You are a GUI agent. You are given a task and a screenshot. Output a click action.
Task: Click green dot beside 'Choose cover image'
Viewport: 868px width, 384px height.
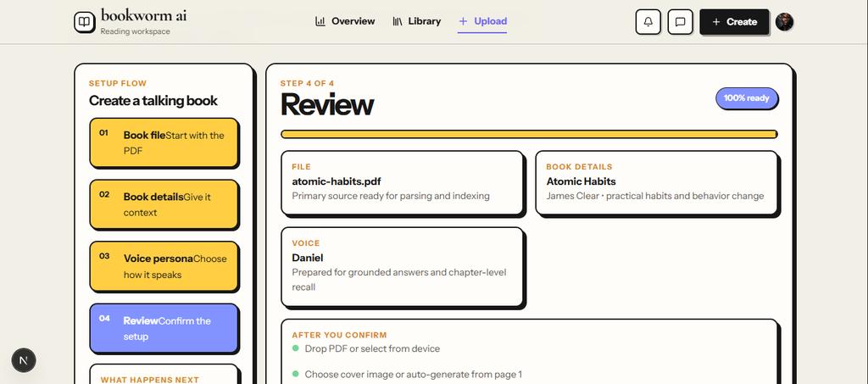pos(296,374)
